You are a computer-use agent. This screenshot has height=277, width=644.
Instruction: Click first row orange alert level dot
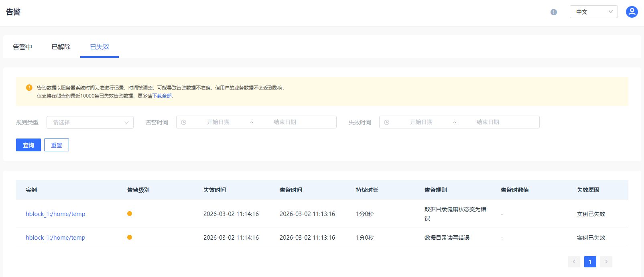[x=130, y=214]
